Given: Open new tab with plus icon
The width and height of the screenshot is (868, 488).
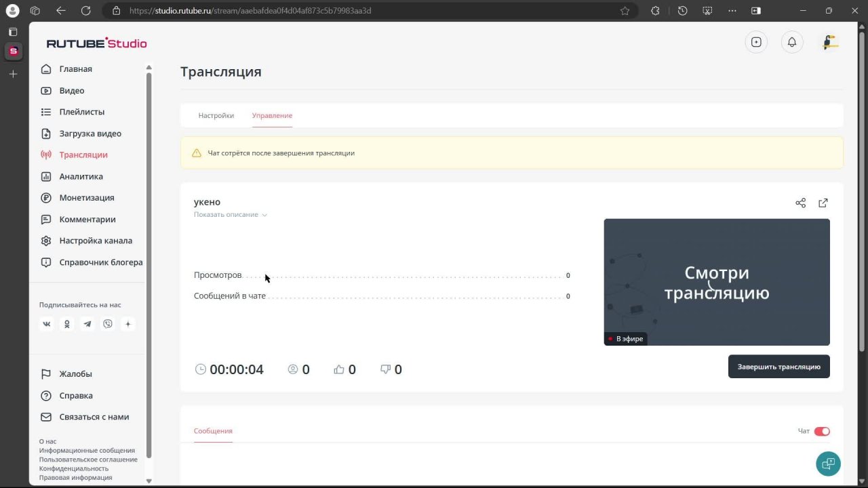Looking at the screenshot, I should (13, 74).
